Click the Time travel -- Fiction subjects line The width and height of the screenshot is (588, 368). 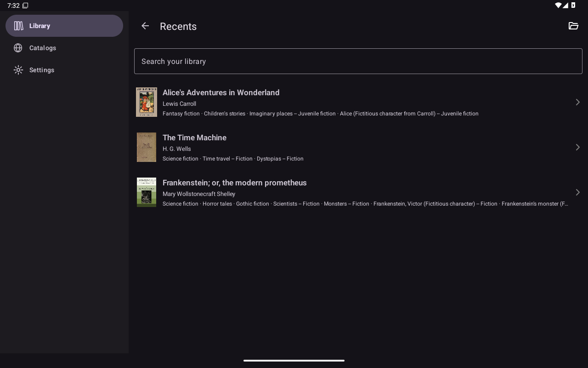(233, 159)
